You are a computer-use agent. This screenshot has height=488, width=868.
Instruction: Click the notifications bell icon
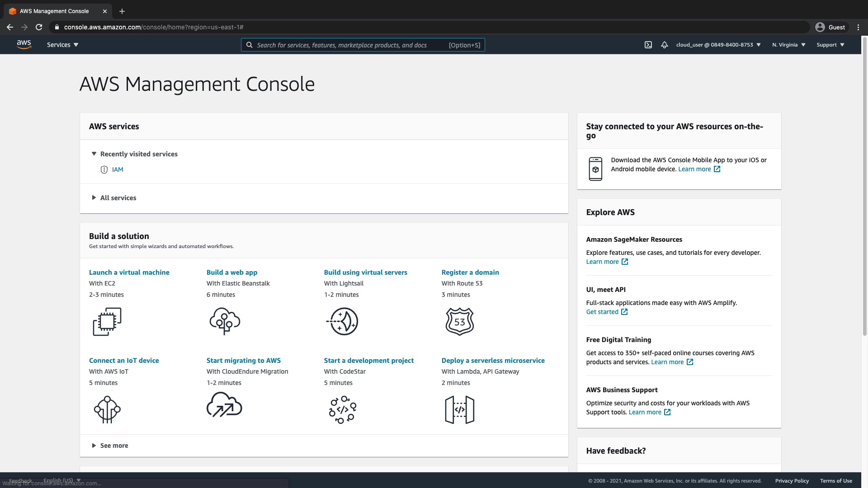tap(664, 45)
